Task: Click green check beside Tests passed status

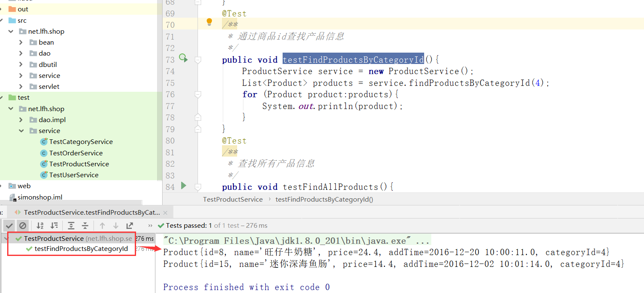Action: coord(161,226)
